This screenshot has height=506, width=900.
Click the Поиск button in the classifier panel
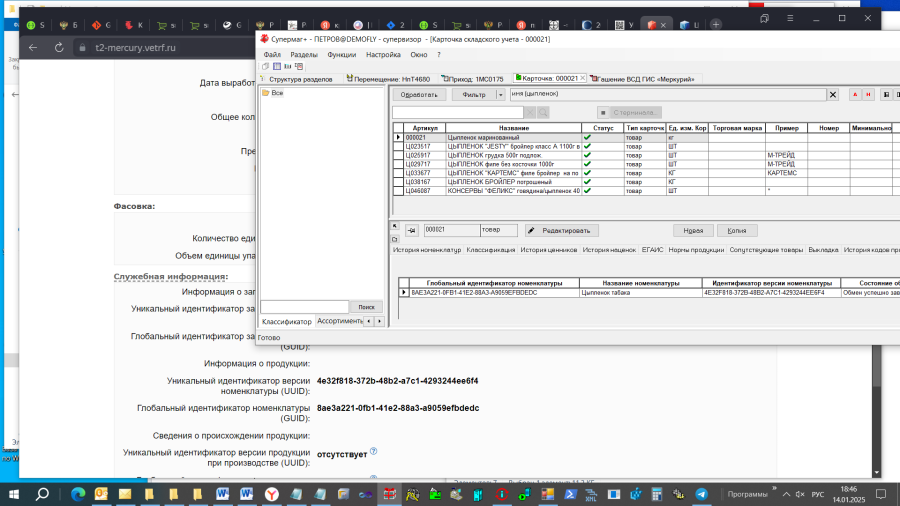click(366, 307)
